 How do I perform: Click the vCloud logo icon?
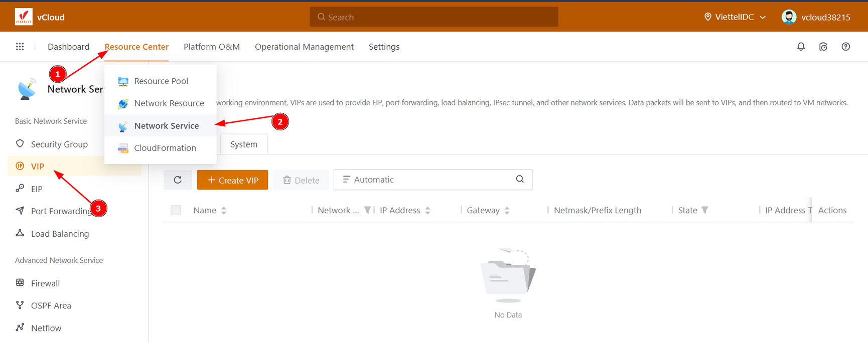tap(24, 17)
